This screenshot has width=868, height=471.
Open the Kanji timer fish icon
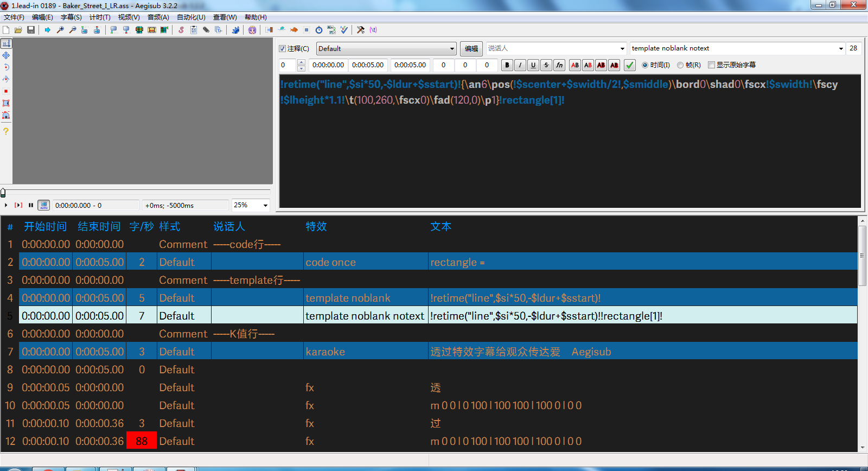point(294,30)
